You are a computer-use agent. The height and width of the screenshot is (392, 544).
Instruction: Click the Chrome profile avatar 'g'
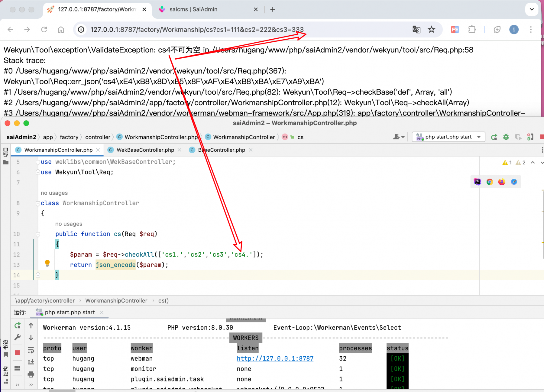click(x=514, y=29)
